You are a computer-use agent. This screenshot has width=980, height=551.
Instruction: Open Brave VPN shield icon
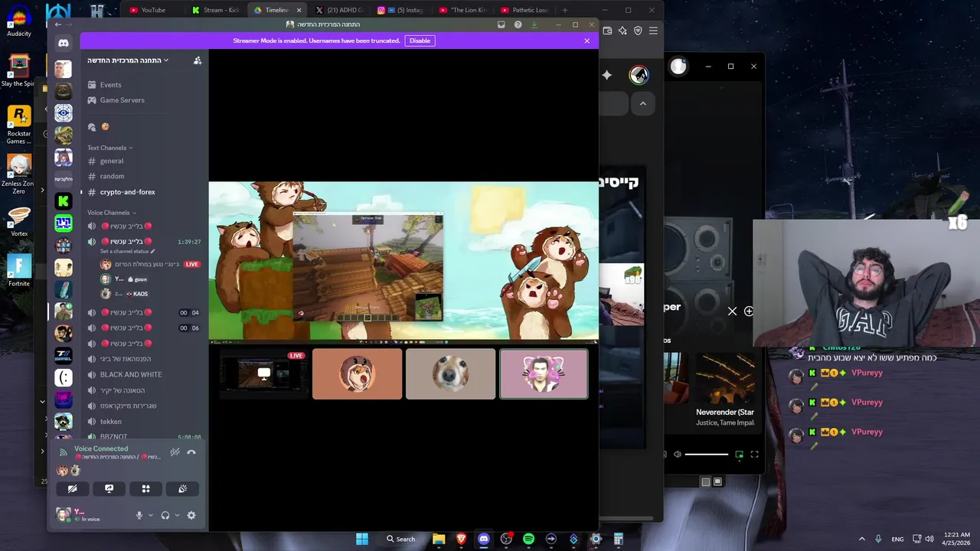click(x=638, y=31)
